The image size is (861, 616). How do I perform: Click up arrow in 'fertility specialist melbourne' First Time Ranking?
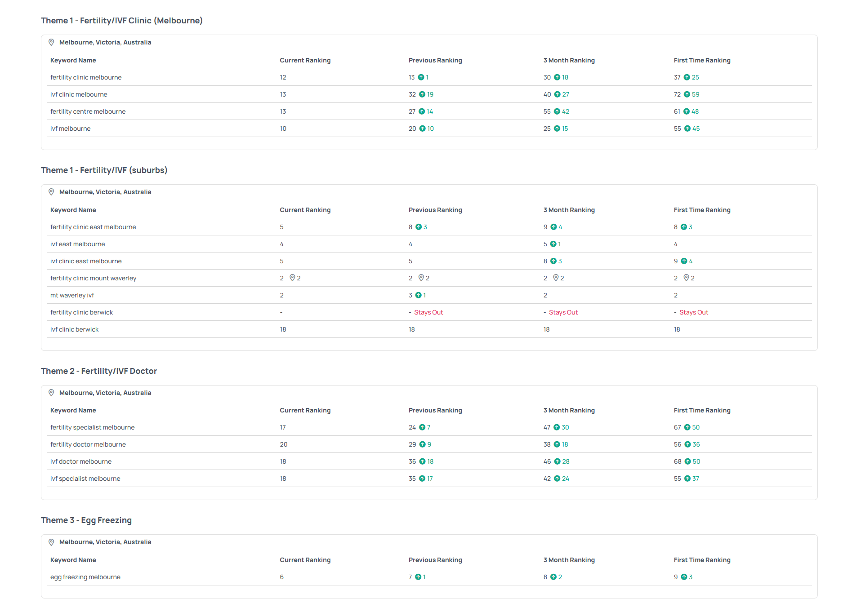coord(687,427)
